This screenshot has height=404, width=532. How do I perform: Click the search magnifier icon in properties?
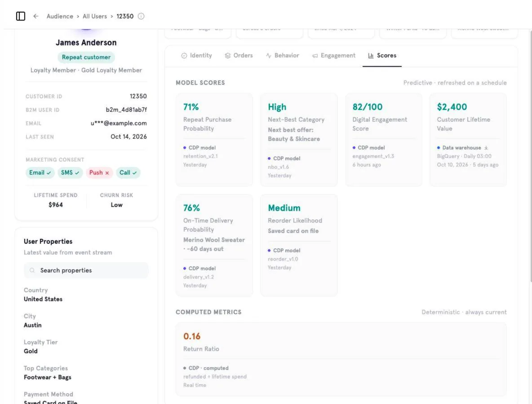(x=32, y=270)
